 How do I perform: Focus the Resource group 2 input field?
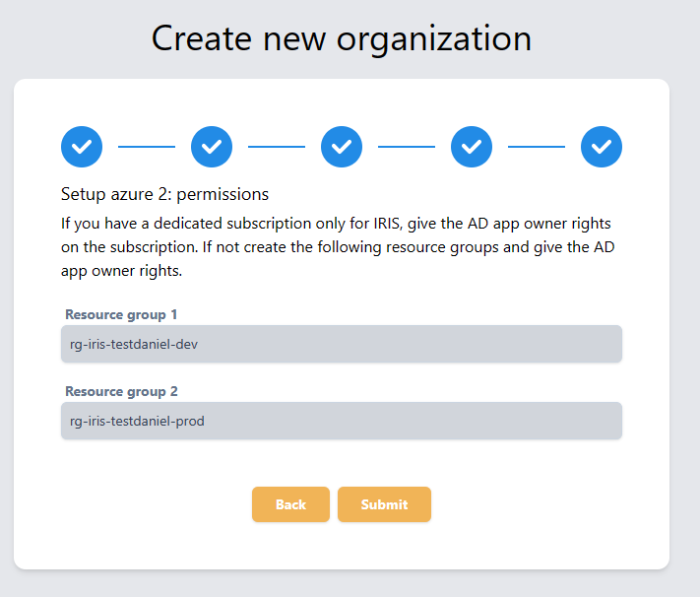pyautogui.click(x=342, y=421)
